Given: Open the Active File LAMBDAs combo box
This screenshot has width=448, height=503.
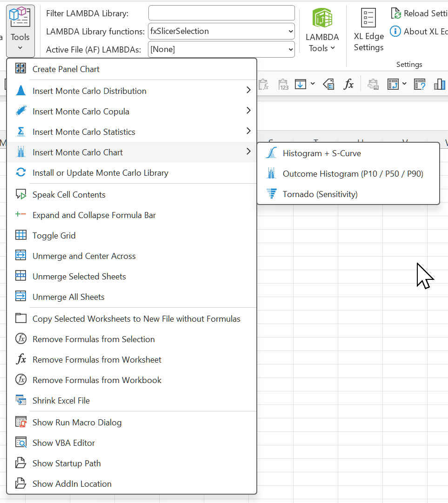Looking at the screenshot, I should 221,49.
